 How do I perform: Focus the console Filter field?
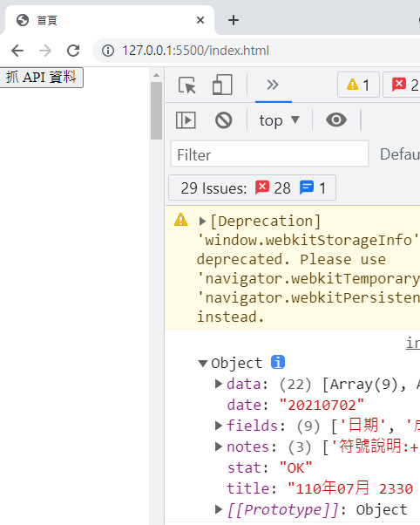269,154
